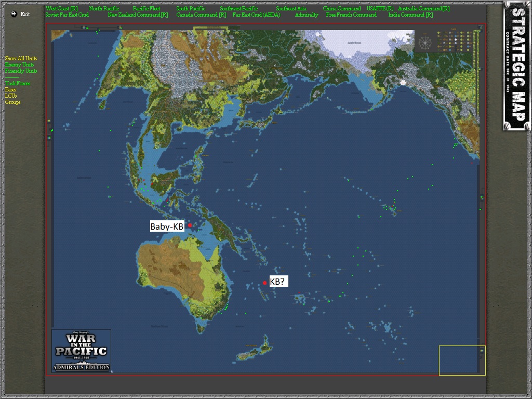The width and height of the screenshot is (532, 399).
Task: Click the yellow viewport rectangle on map
Action: tap(462, 361)
